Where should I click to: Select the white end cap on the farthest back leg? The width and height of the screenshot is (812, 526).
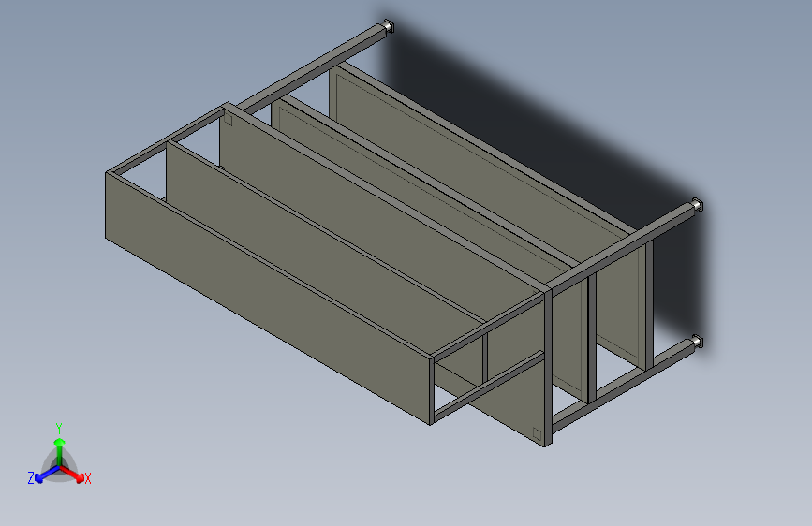pyautogui.click(x=389, y=25)
